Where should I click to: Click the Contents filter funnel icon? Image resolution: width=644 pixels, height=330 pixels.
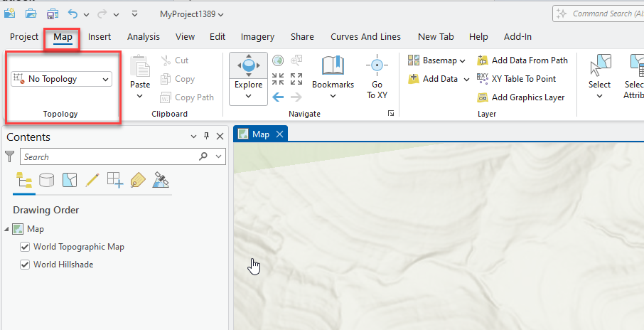(x=10, y=156)
